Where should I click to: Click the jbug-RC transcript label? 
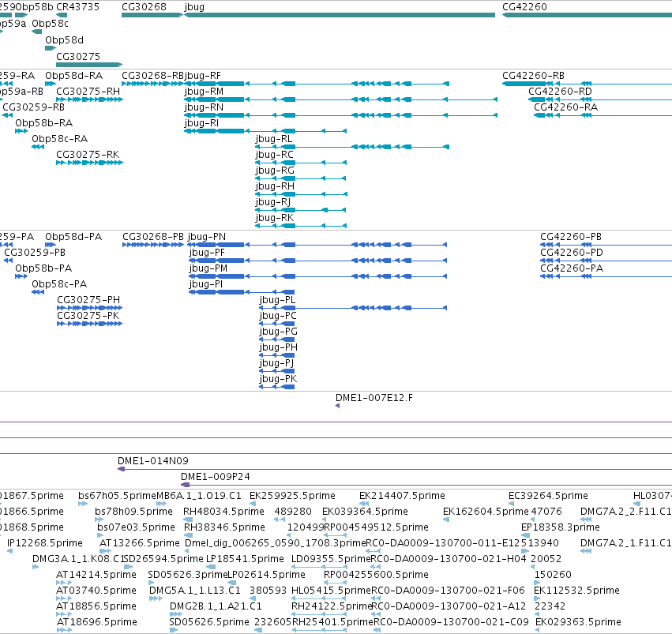click(x=275, y=155)
